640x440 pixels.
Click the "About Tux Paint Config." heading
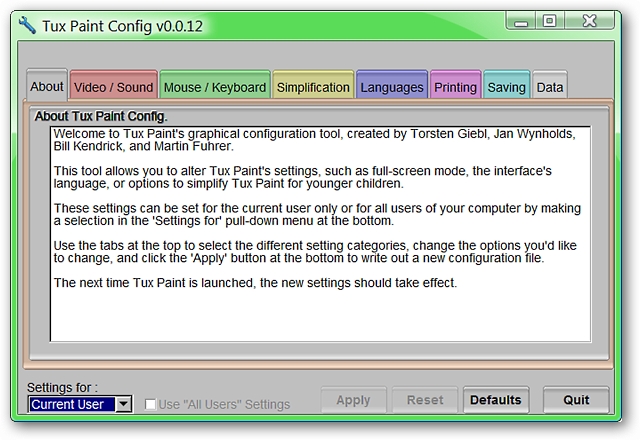tap(101, 116)
